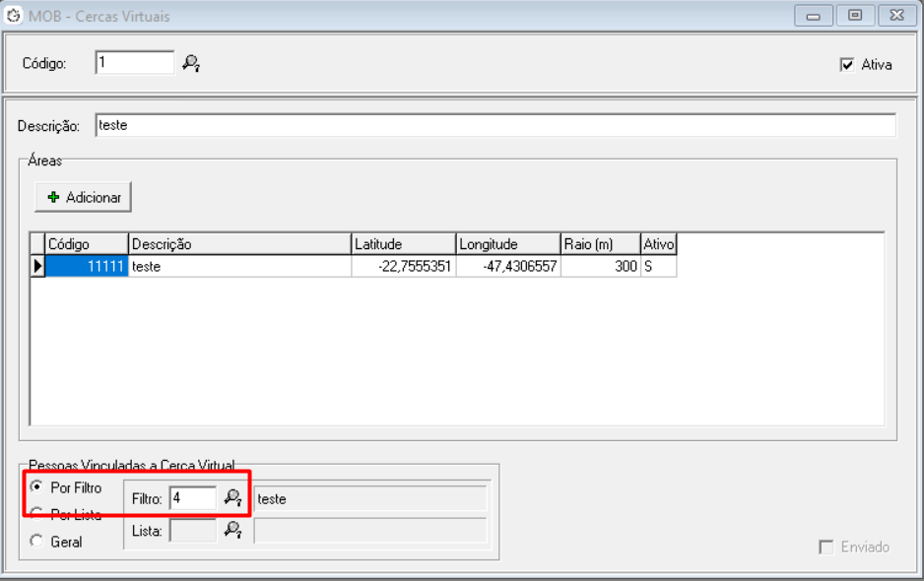This screenshot has width=924, height=581.
Task: Select the Por Lista radio option
Action: 36,514
